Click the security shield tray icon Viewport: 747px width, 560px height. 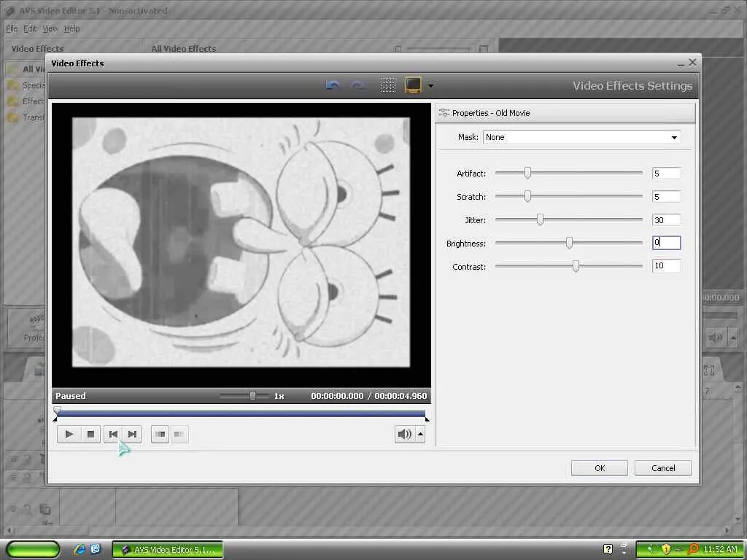(x=666, y=550)
